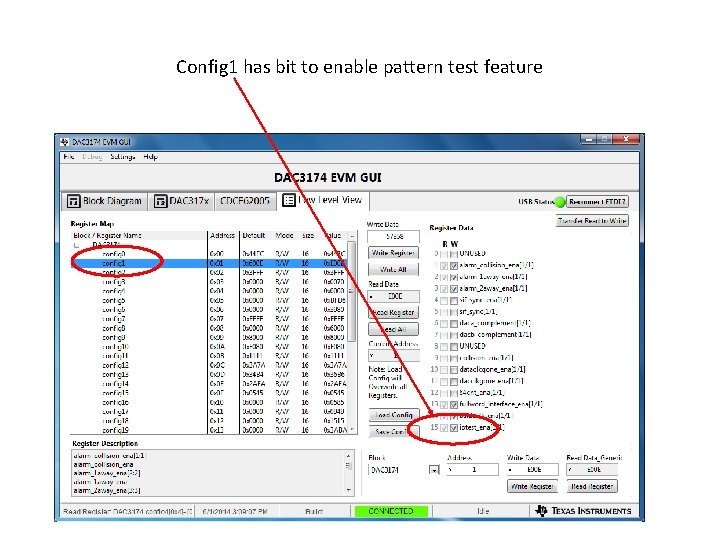Screen dimensions: 720x540
Task: Switch to the Block Diagram tab
Action: 105,201
